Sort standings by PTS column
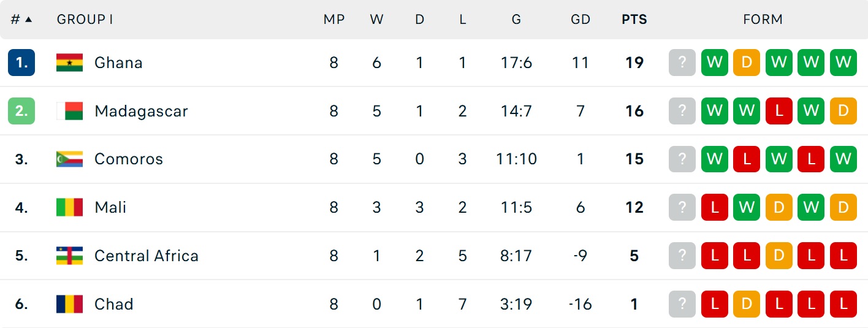This screenshot has width=868, height=328. (634, 19)
